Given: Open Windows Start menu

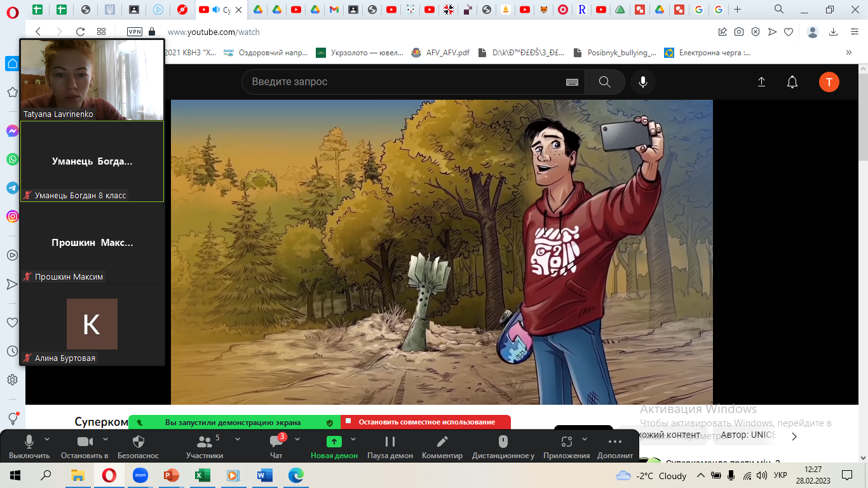Looking at the screenshot, I should pos(15,475).
